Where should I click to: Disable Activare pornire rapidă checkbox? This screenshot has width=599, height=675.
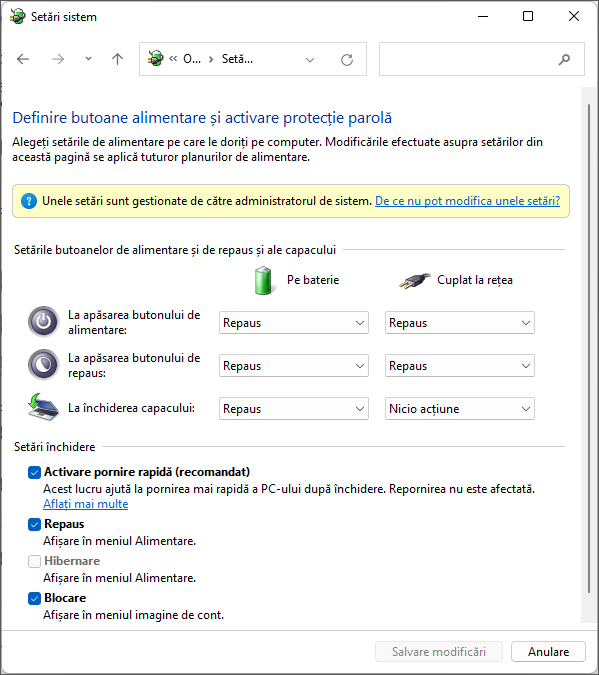point(34,472)
